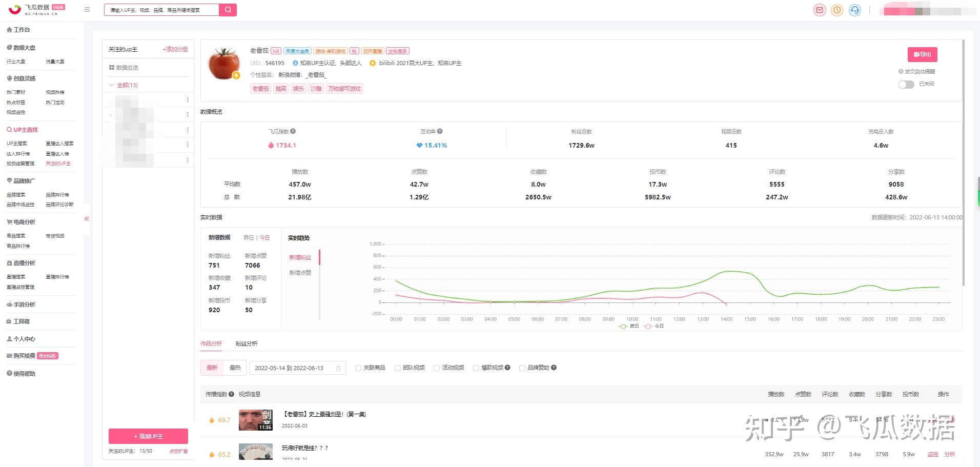Screen dimensions: 980x467
Task: Collapse the sidebar with the menu-fold icon
Action: pyautogui.click(x=87, y=10)
